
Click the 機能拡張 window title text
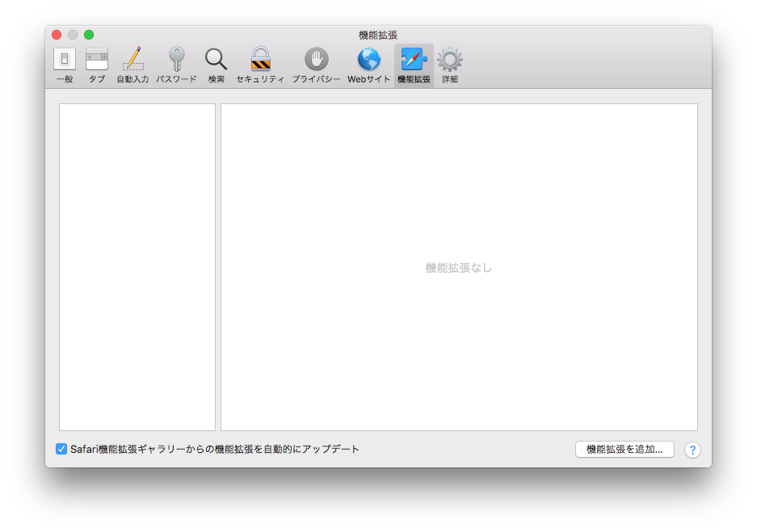378,35
